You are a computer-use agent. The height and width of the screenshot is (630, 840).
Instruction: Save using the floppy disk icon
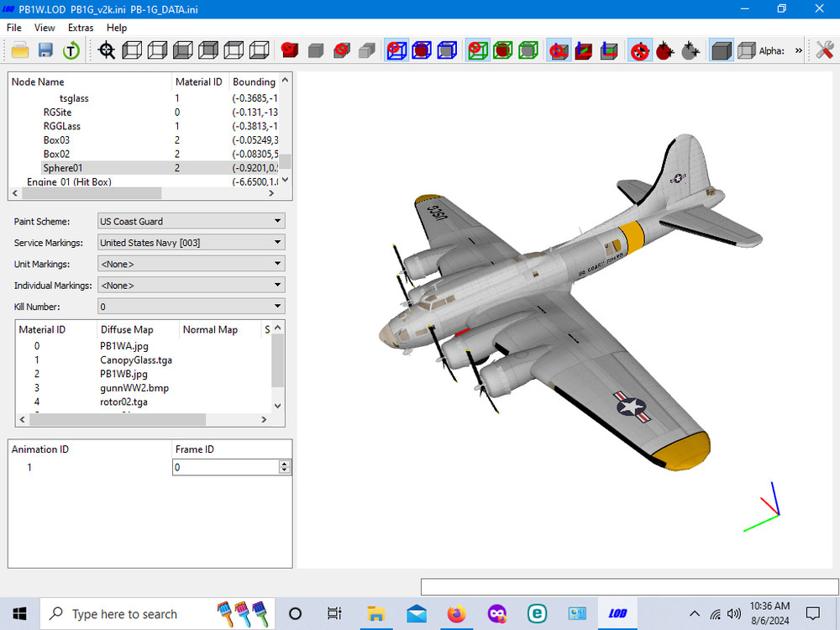pos(45,51)
